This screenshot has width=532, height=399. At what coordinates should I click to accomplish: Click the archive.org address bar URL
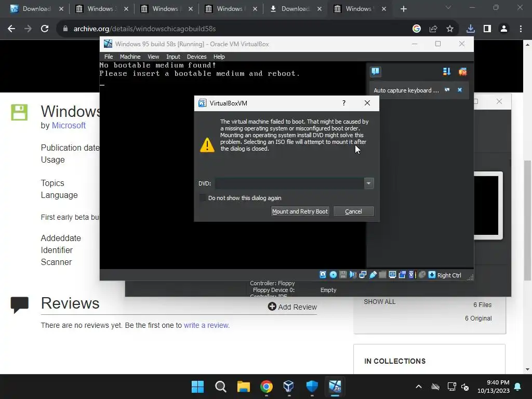pyautogui.click(x=144, y=29)
